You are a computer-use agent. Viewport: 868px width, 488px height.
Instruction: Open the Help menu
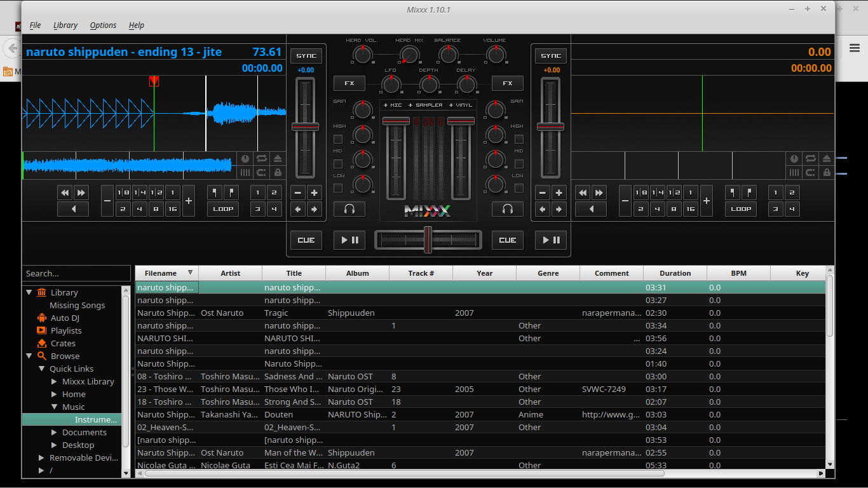[136, 25]
